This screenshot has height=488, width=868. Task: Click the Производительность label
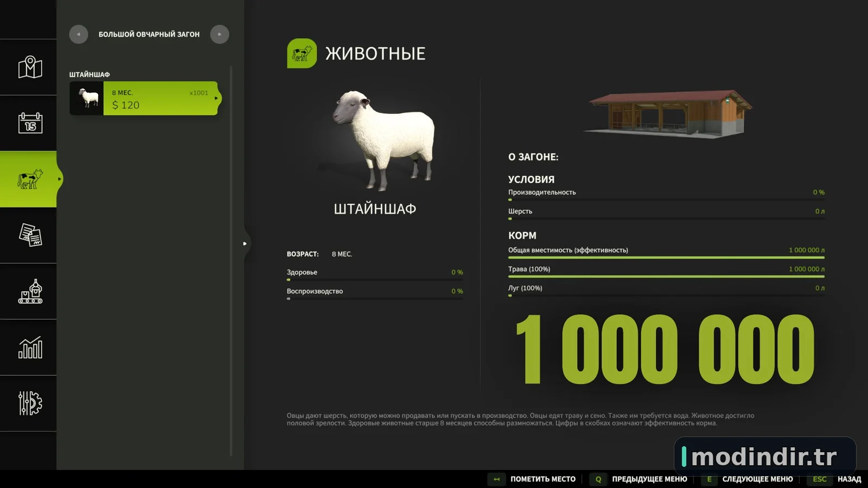click(542, 192)
